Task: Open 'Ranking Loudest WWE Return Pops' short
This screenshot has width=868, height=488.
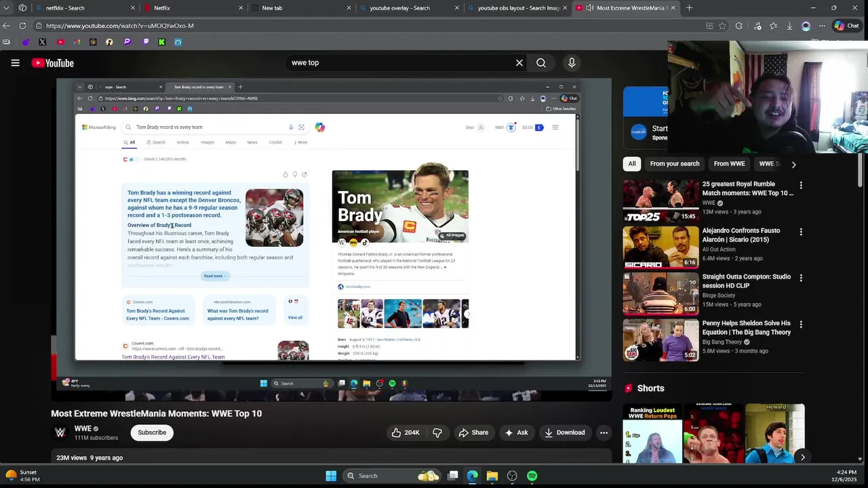Action: (x=652, y=434)
